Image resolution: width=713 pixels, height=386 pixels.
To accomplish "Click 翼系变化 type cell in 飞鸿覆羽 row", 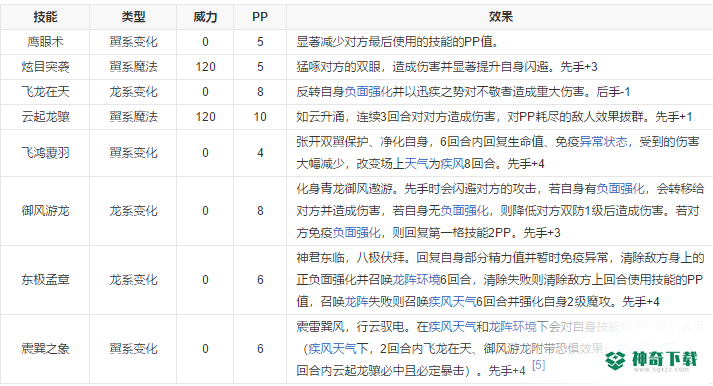I will [x=133, y=153].
